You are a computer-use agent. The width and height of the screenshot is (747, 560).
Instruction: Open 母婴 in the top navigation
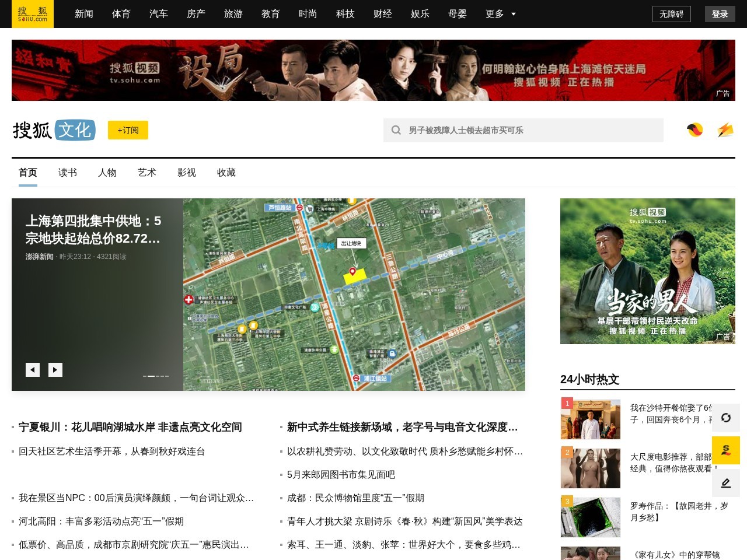point(458,14)
